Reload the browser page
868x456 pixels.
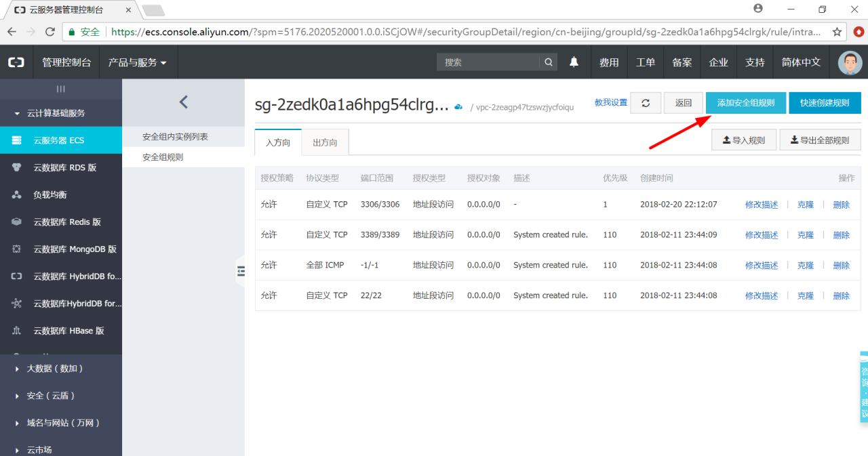coord(50,32)
